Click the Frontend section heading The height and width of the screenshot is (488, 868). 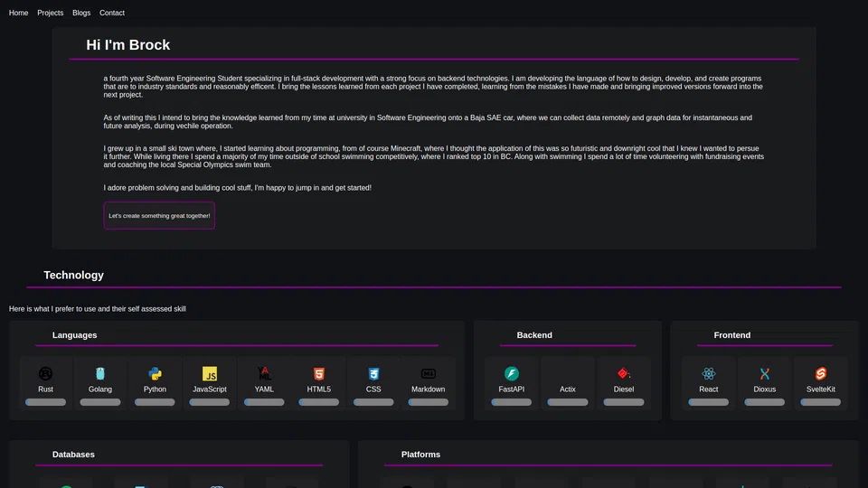point(731,335)
